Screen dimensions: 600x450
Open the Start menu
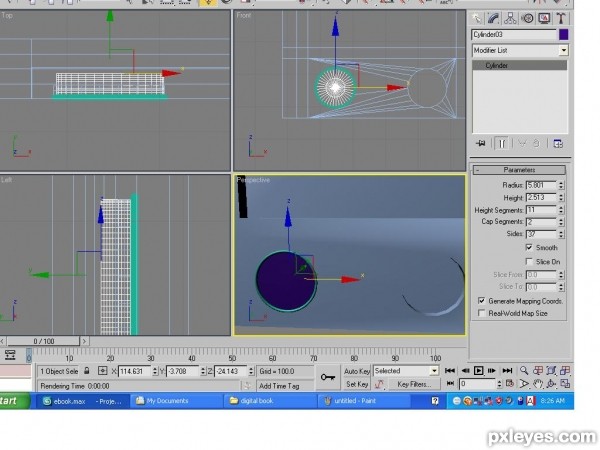click(14, 401)
